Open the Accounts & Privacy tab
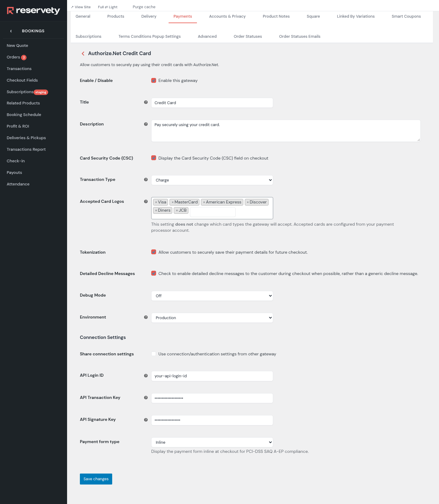This screenshot has height=504, width=439. pos(227,16)
